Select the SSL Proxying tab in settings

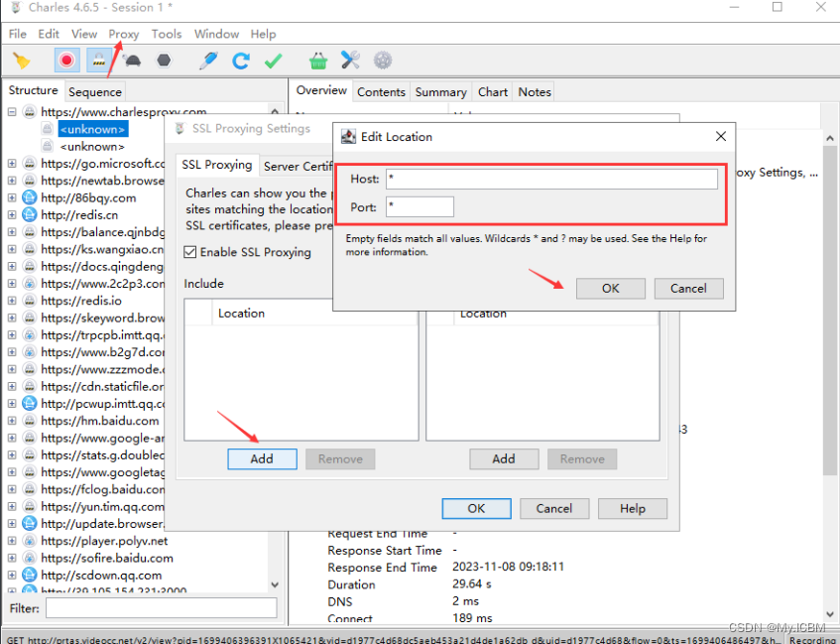[x=216, y=164]
